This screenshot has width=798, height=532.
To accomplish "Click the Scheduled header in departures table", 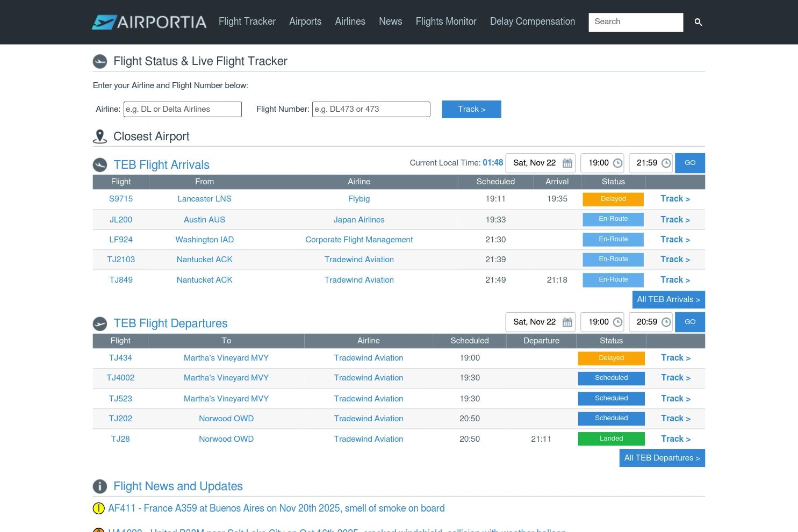I will pos(470,341).
